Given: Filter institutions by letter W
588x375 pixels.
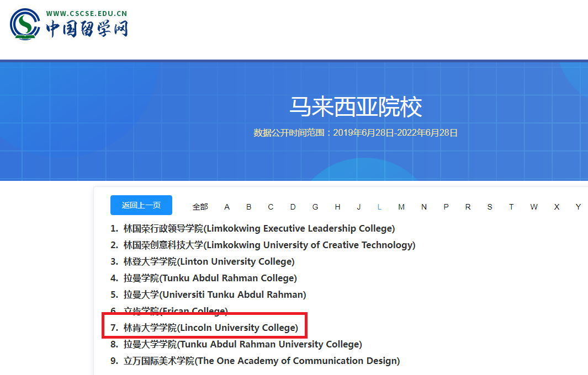Looking at the screenshot, I should pos(534,207).
